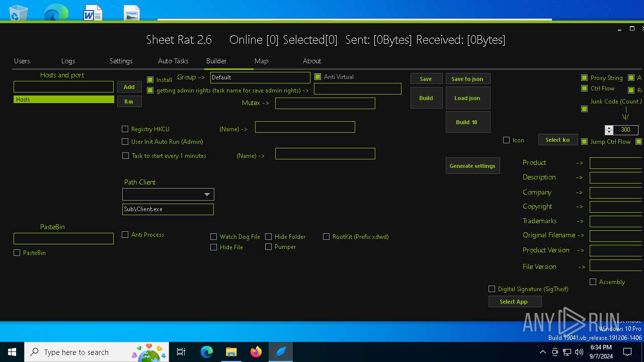644x362 pixels.
Task: Launch Firefox from the taskbar
Action: (x=256, y=352)
